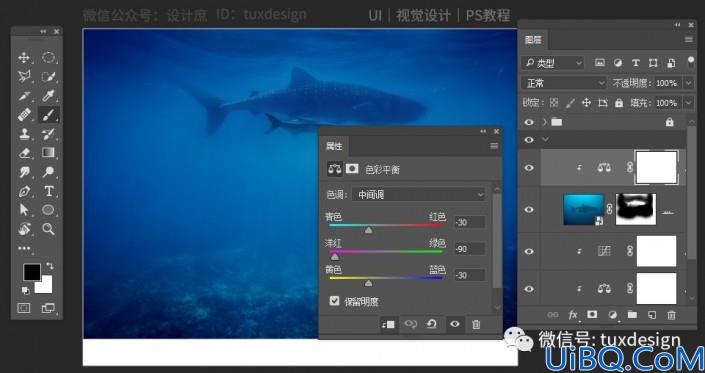Click view previous state button in Properties

[410, 324]
